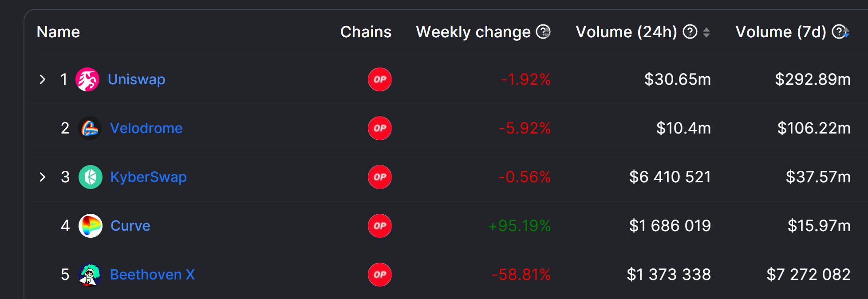Open the Uniswap protocol link

pyautogui.click(x=137, y=79)
